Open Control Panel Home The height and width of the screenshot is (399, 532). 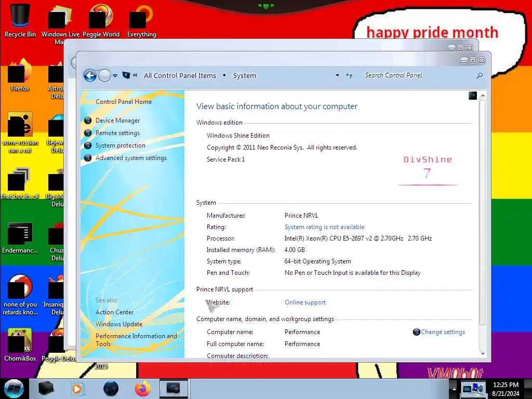(x=124, y=102)
